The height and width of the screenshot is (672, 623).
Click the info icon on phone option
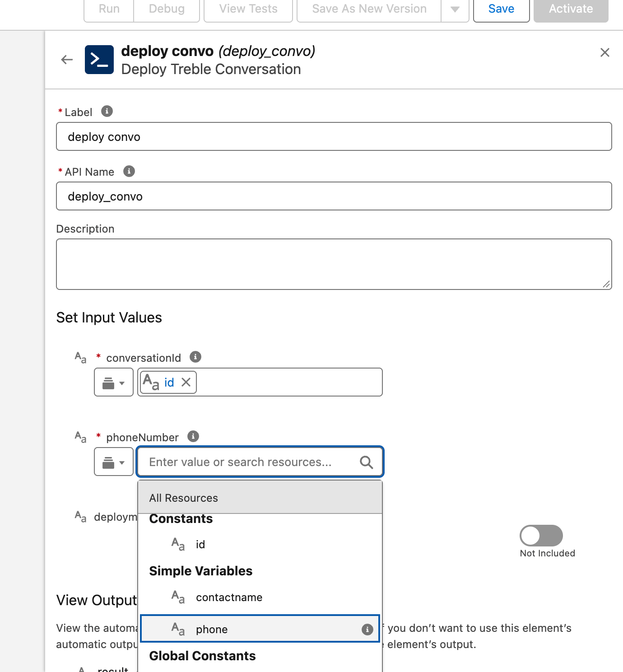[x=367, y=629]
